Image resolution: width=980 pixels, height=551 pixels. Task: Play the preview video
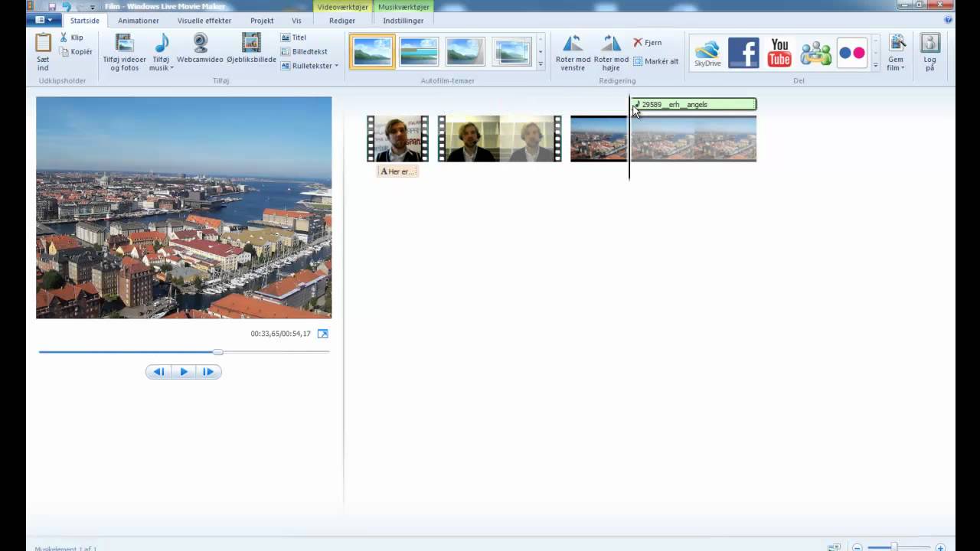point(184,372)
